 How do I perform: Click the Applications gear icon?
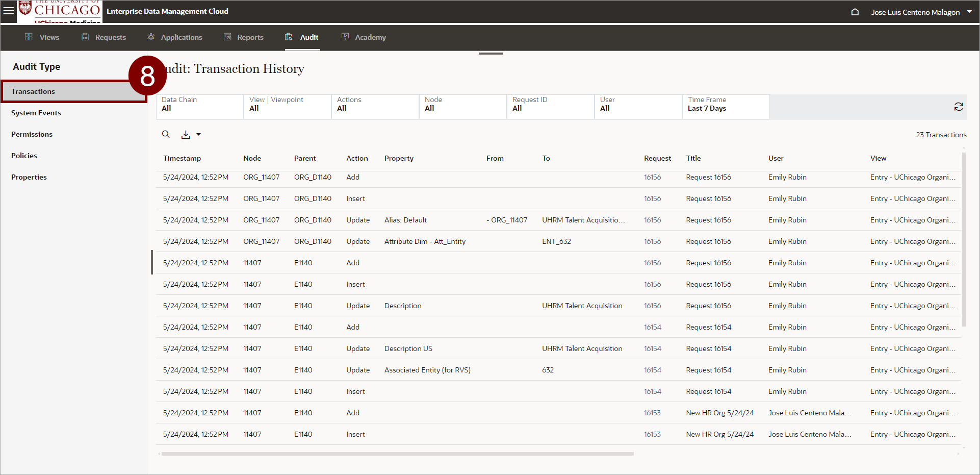151,37
